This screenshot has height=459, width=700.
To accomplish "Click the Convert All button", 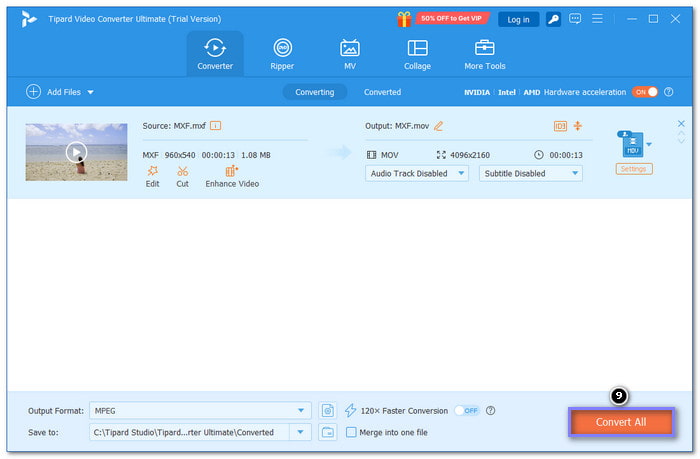I will pos(621,422).
